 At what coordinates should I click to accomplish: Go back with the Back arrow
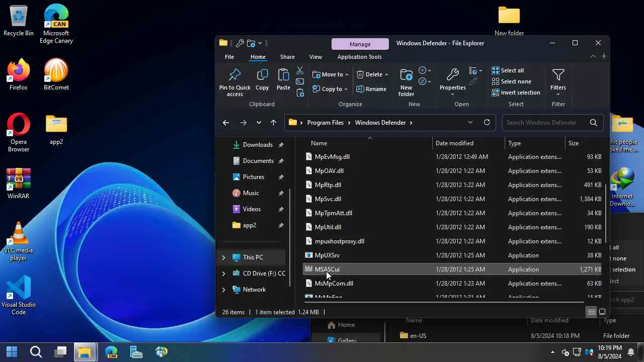226,123
